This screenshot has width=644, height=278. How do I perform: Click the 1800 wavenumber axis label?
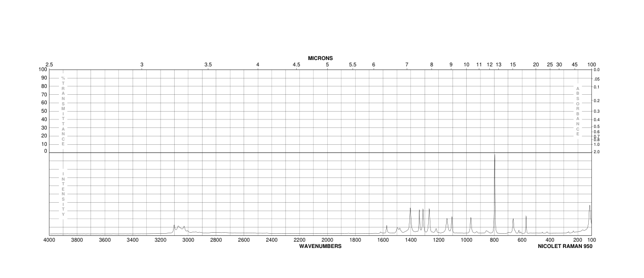[355, 241]
